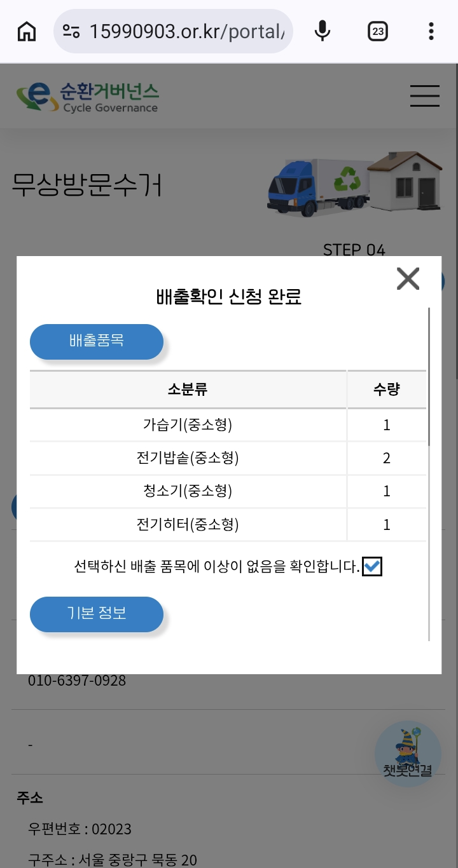Toggle the 이상이 없음을 확인합니다 checkbox
The height and width of the screenshot is (868, 458).
(372, 566)
